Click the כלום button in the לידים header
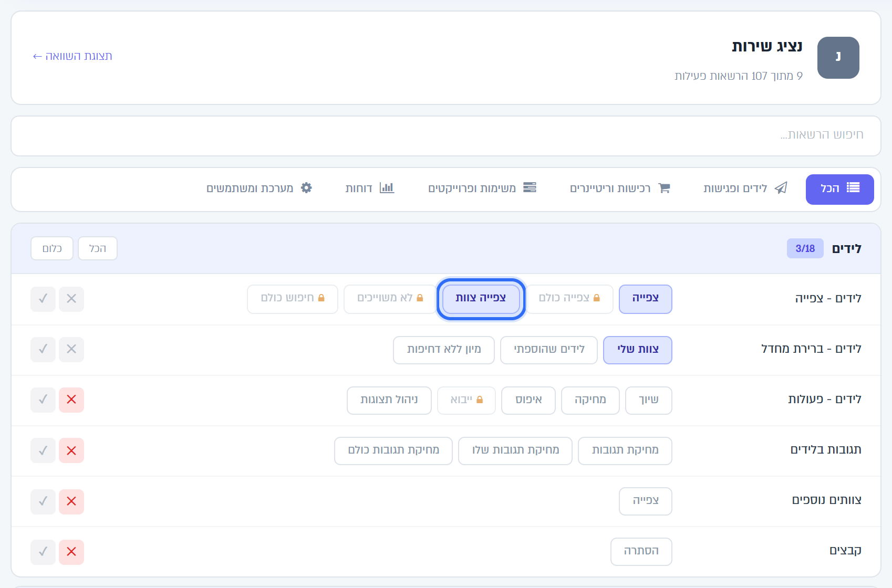The image size is (892, 588). click(52, 248)
